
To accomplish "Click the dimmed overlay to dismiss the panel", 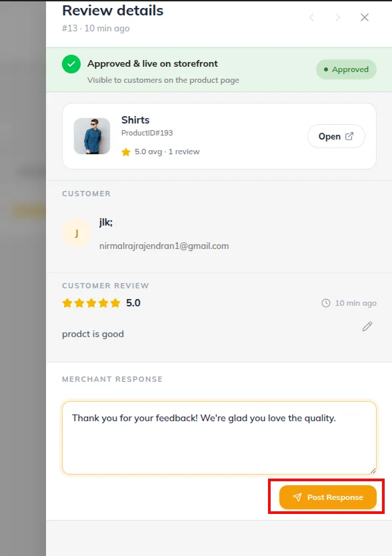I will [23, 278].
